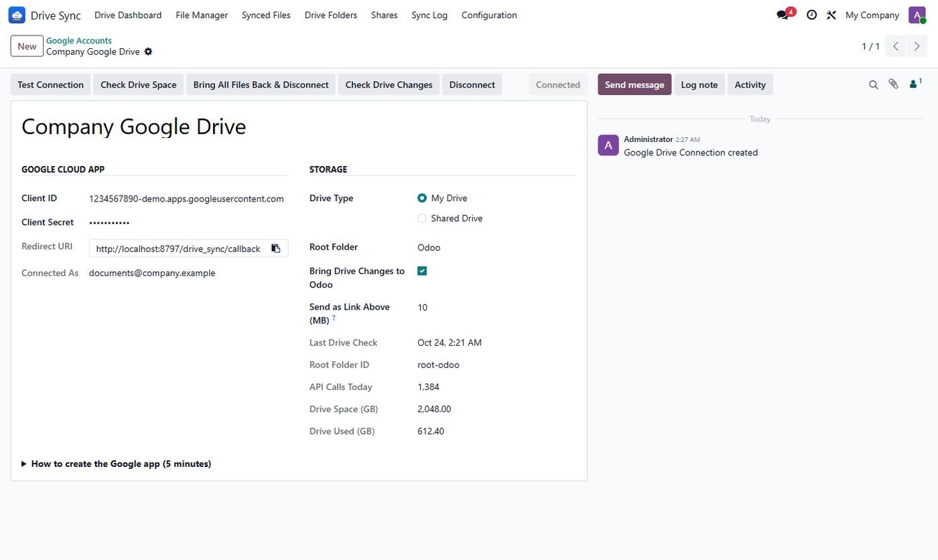Click the help tooltip for Send as Link
Viewport: 938px width, 560px height.
tap(334, 318)
